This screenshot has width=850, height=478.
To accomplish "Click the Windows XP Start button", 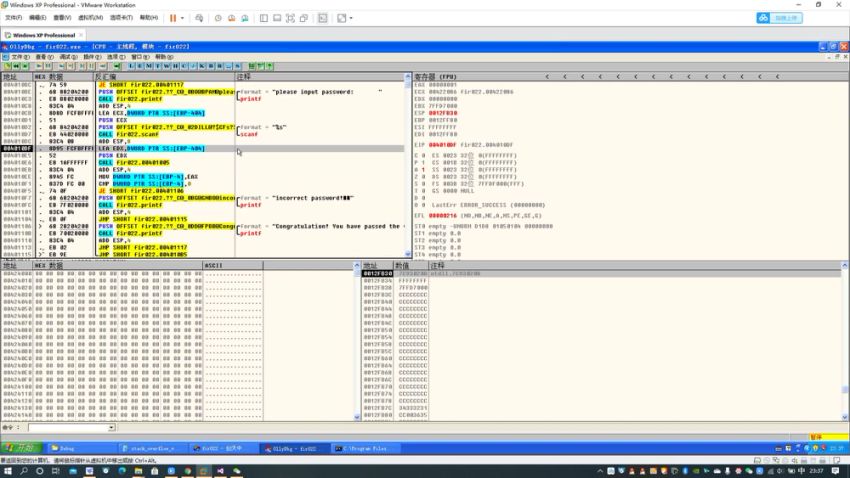I will (x=18, y=449).
